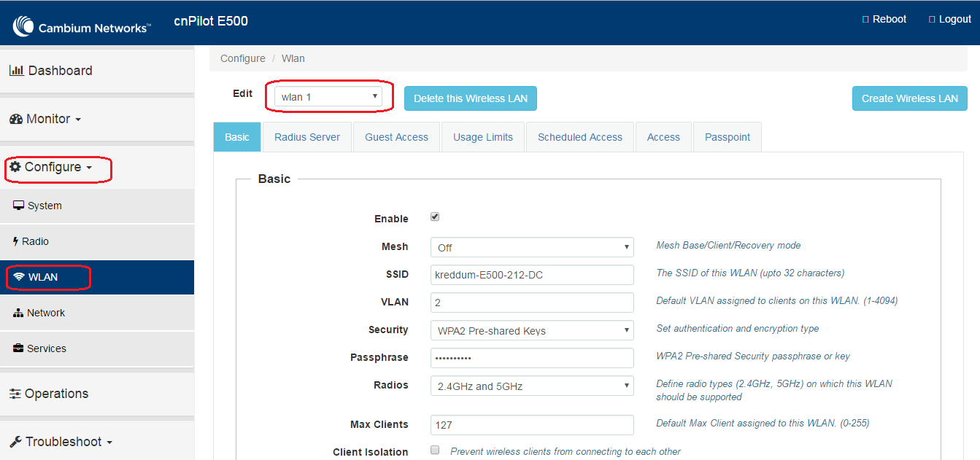Click 'Prevent wireless clients from connecting' text
The width and height of the screenshot is (980, 460).
[566, 451]
